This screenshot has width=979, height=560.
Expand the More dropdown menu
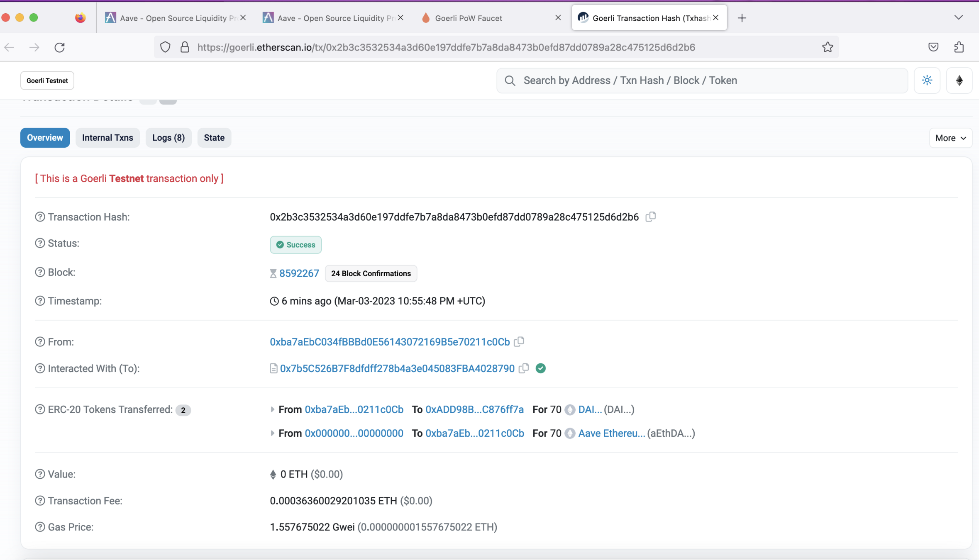pos(950,138)
